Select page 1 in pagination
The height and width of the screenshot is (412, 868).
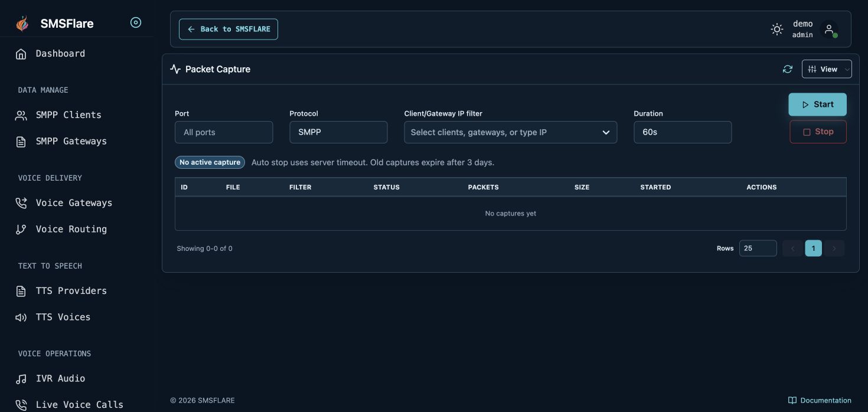[813, 248]
